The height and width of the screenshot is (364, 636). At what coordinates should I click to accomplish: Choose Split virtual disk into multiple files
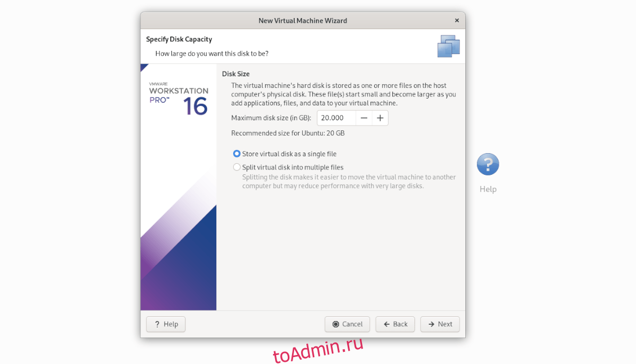click(x=237, y=167)
